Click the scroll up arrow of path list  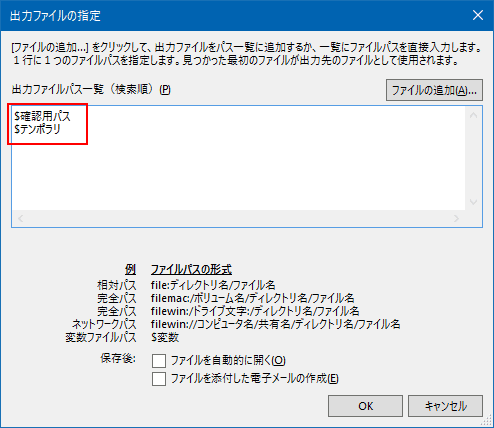[473, 116]
